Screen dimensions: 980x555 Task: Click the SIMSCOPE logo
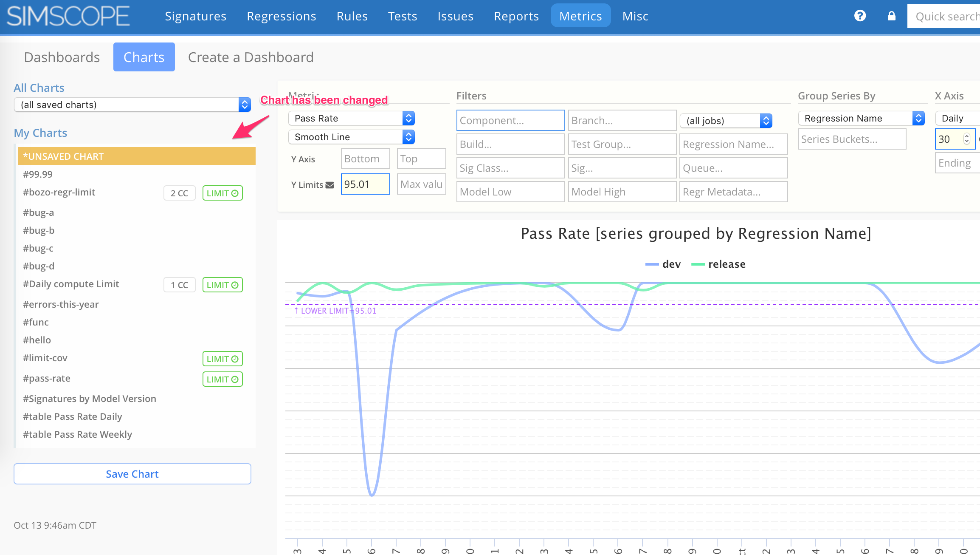tap(68, 16)
